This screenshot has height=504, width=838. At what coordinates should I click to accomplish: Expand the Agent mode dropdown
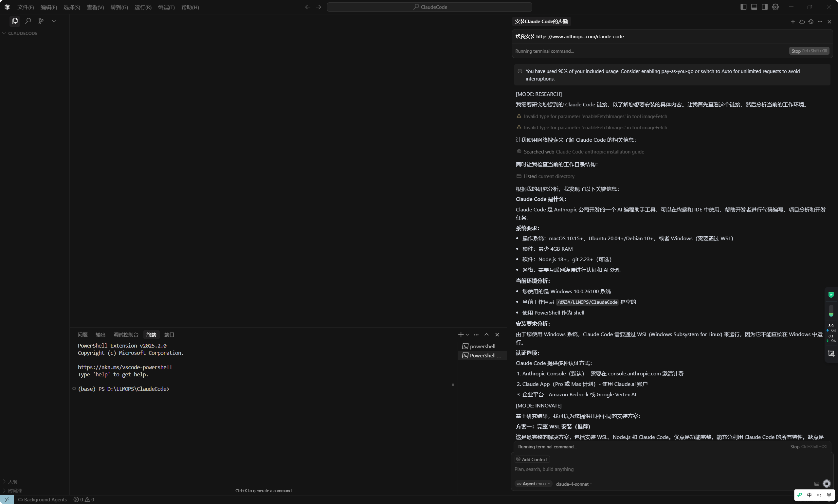click(534, 484)
